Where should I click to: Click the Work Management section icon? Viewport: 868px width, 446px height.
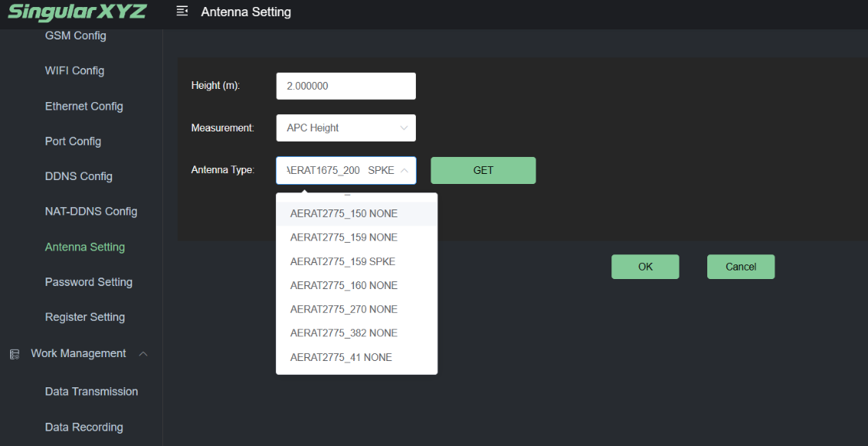[x=14, y=354]
